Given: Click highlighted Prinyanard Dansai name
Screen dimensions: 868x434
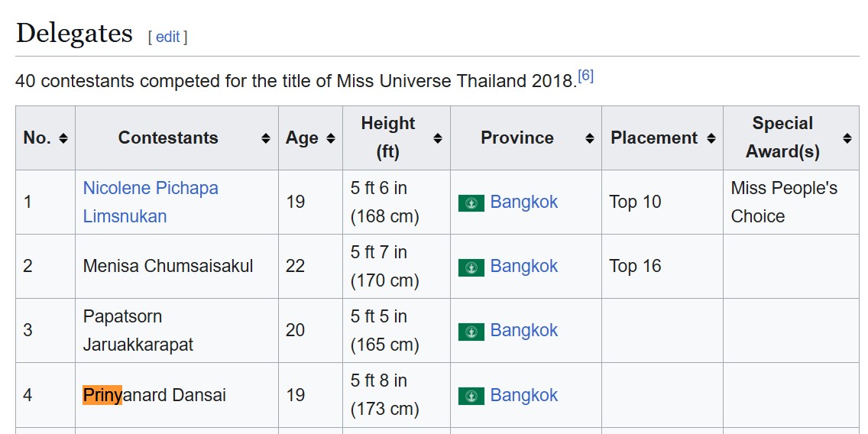Looking at the screenshot, I should click(x=154, y=396).
